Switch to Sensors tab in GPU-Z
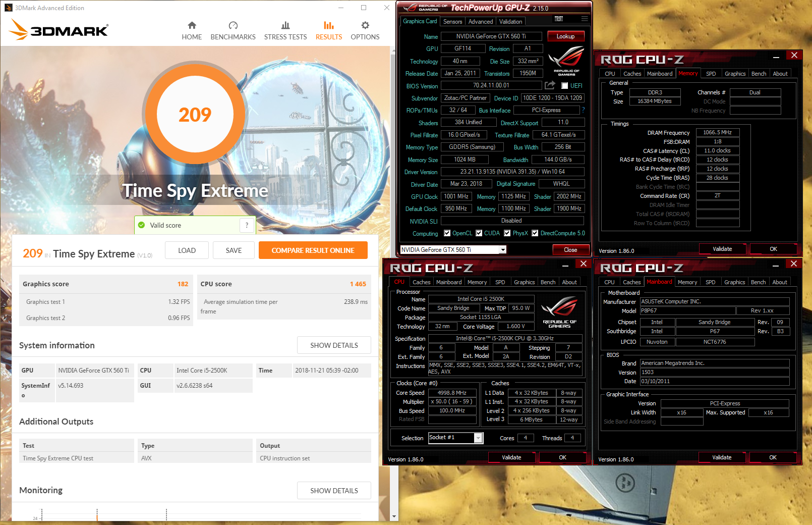 [x=452, y=22]
